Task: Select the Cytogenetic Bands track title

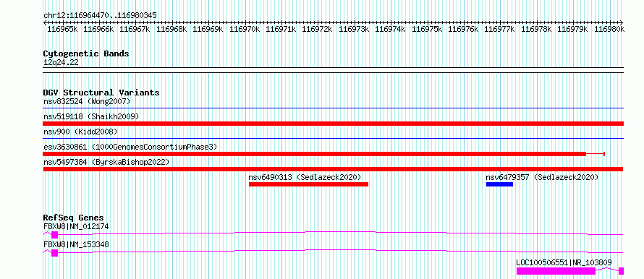Action: coord(86,53)
